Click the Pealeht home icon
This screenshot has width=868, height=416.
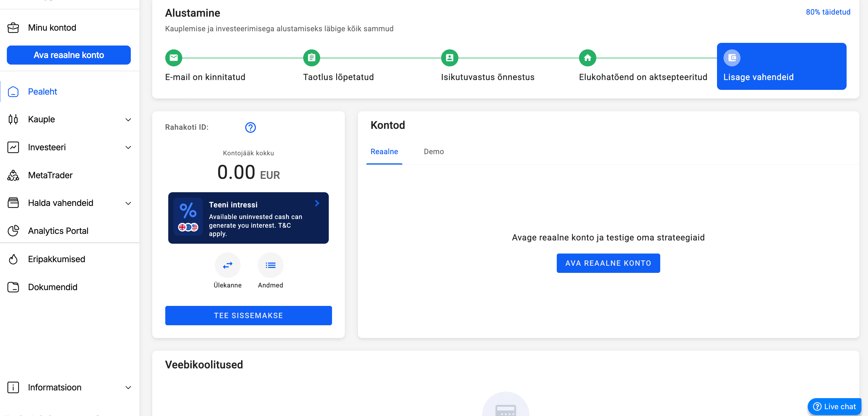click(x=13, y=91)
